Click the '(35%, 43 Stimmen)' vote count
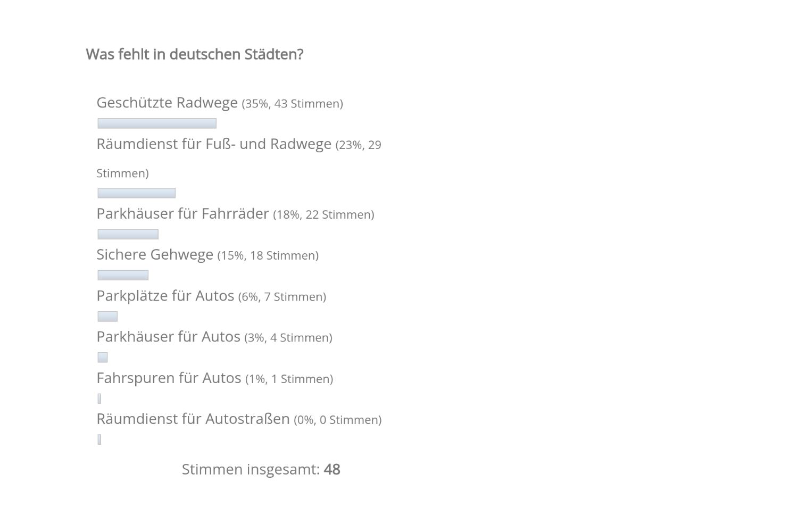The width and height of the screenshot is (798, 532). [x=292, y=104]
